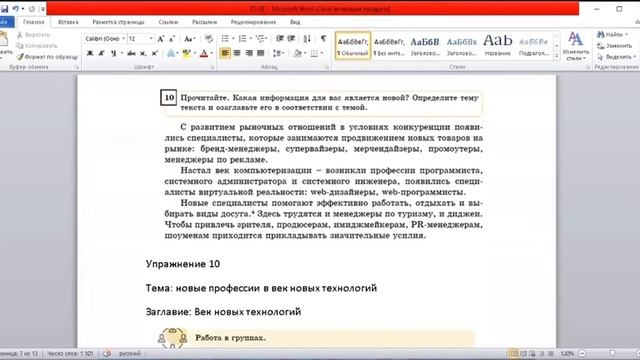This screenshot has height=360, width=640.
Task: Click the spell check status icon
Action: click(x=107, y=353)
